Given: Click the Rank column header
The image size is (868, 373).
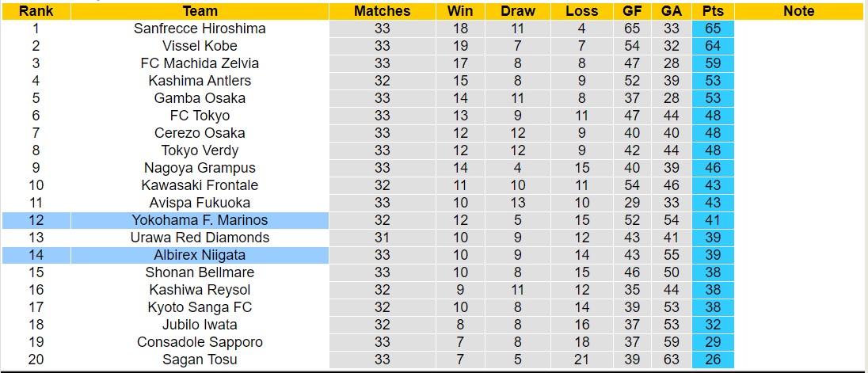Looking at the screenshot, I should coord(36,11).
